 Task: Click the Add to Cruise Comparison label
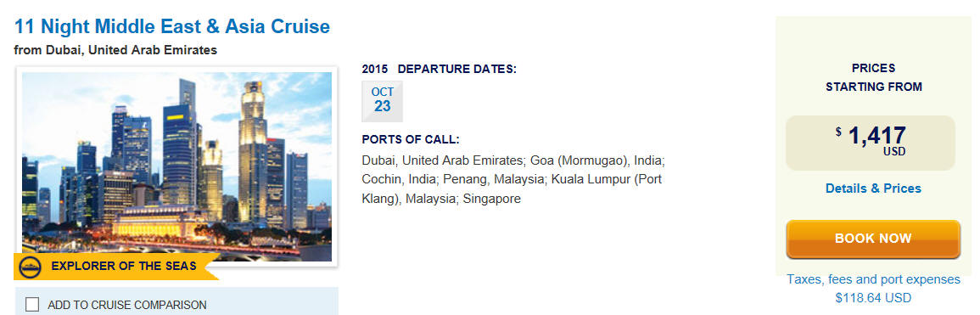pyautogui.click(x=127, y=305)
